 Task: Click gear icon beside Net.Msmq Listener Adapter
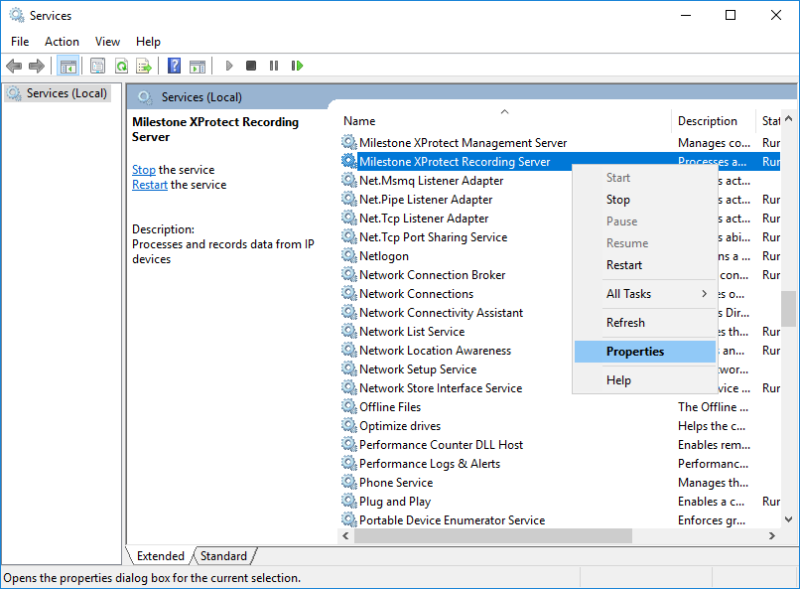click(x=349, y=180)
